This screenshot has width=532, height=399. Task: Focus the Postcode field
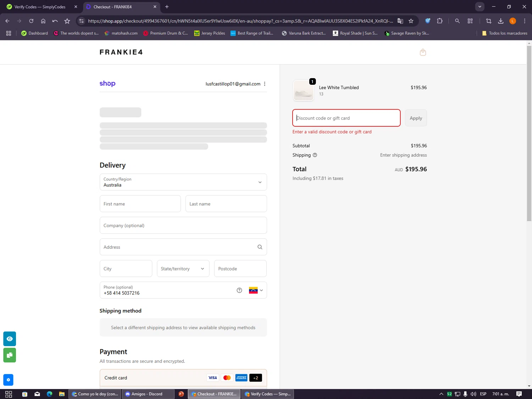point(240,268)
